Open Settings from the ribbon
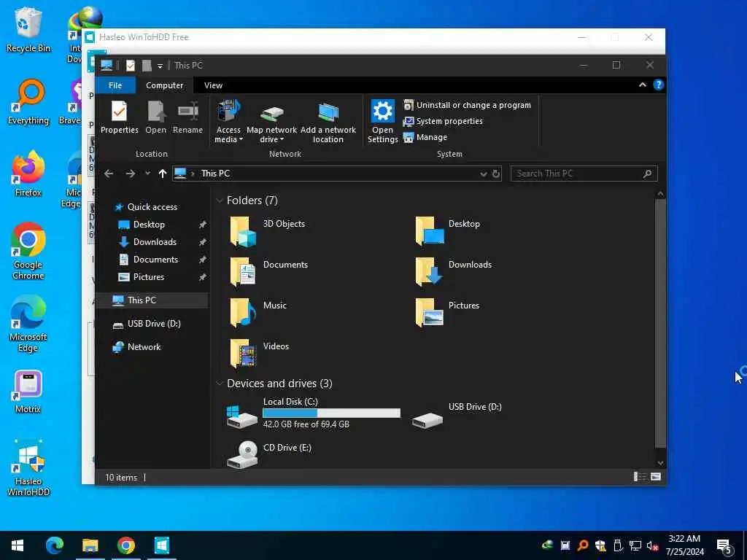 pyautogui.click(x=382, y=122)
